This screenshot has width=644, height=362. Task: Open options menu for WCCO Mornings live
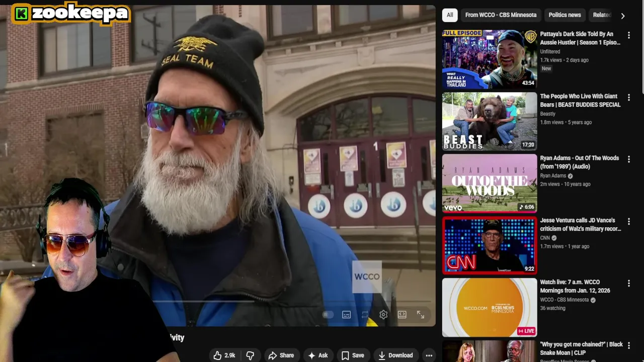pyautogui.click(x=628, y=283)
